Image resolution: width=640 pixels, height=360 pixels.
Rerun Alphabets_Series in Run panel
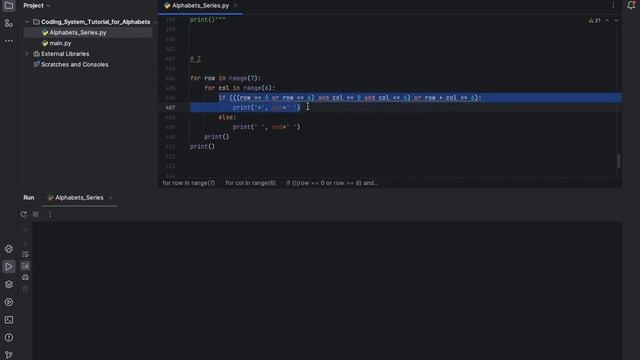24,214
